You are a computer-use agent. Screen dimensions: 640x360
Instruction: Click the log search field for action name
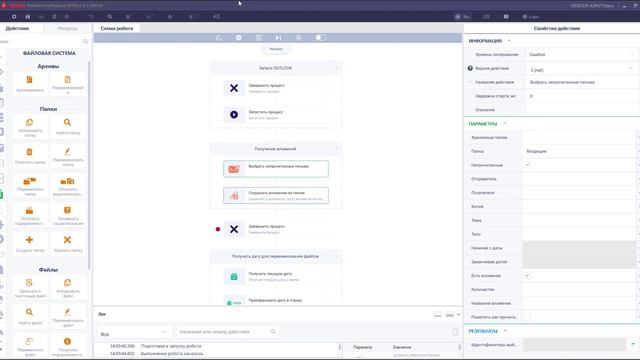tap(227, 332)
